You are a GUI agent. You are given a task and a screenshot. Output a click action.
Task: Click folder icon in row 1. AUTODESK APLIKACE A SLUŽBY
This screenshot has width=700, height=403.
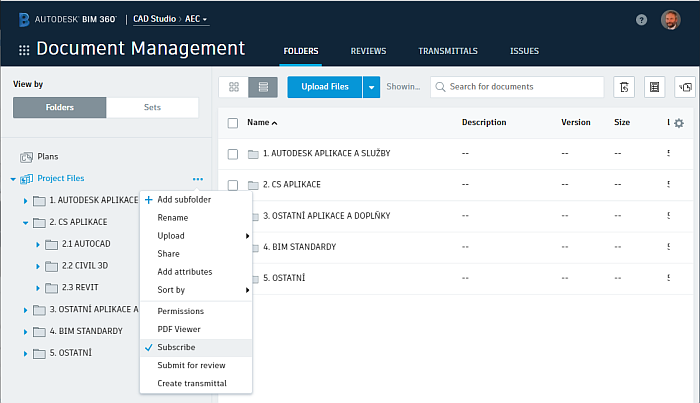pyautogui.click(x=253, y=154)
